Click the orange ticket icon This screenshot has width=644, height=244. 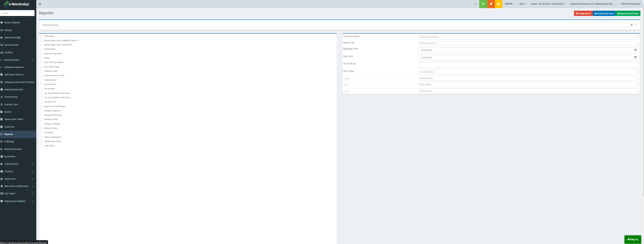[x=491, y=4]
